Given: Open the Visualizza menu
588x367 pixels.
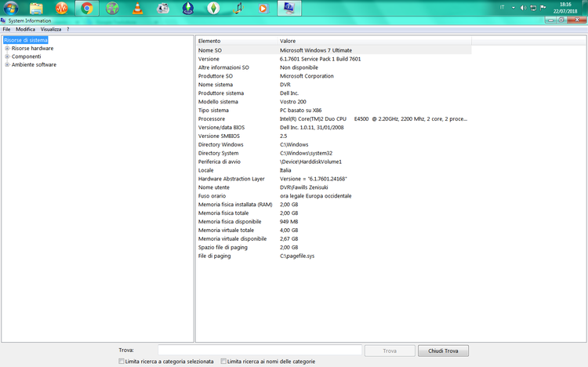Looking at the screenshot, I should pos(51,29).
